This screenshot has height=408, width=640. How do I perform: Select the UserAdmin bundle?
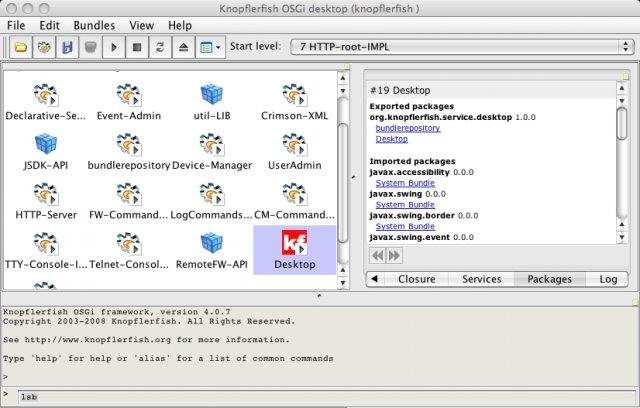click(294, 151)
